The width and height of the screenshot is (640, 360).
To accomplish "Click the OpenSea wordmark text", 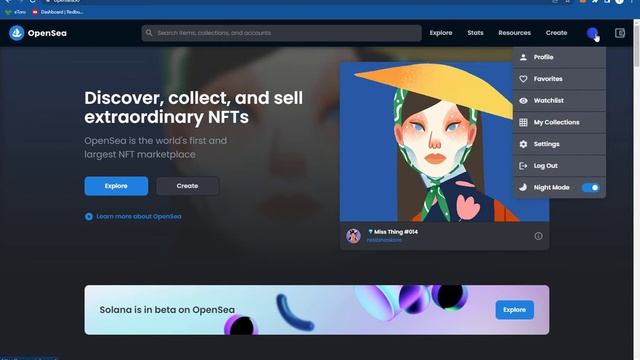I will (x=47, y=33).
